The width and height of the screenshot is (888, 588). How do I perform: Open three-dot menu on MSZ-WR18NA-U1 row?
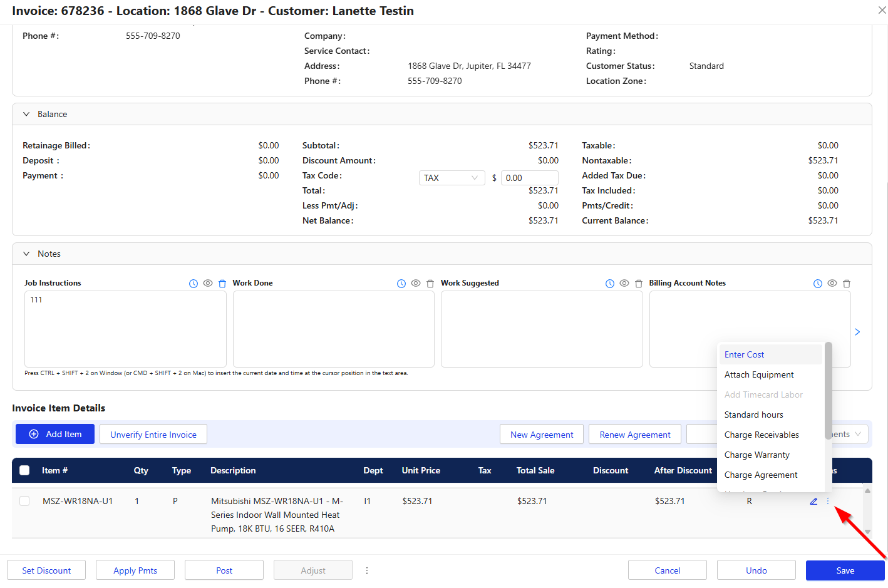pyautogui.click(x=828, y=501)
